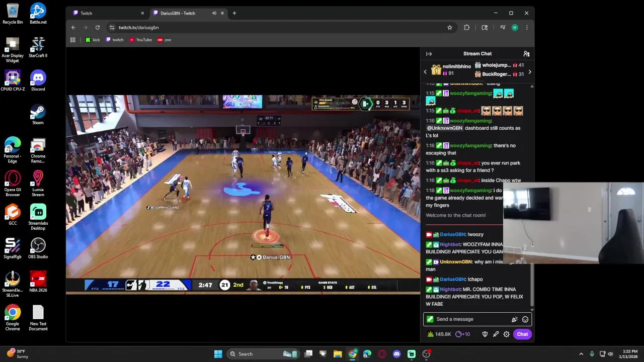This screenshot has width=644, height=362.
Task: Open channel points balance 145.8K
Action: 439,334
